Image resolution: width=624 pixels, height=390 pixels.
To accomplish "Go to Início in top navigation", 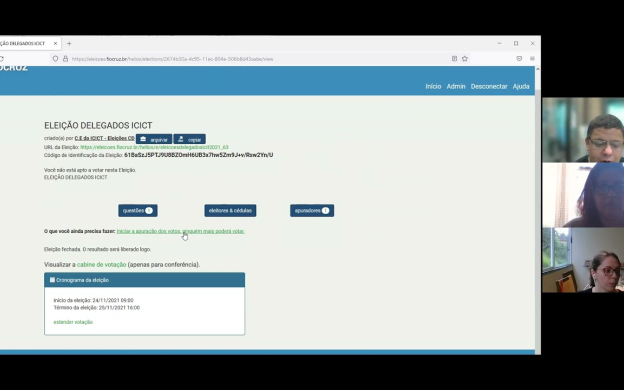I will (x=433, y=86).
